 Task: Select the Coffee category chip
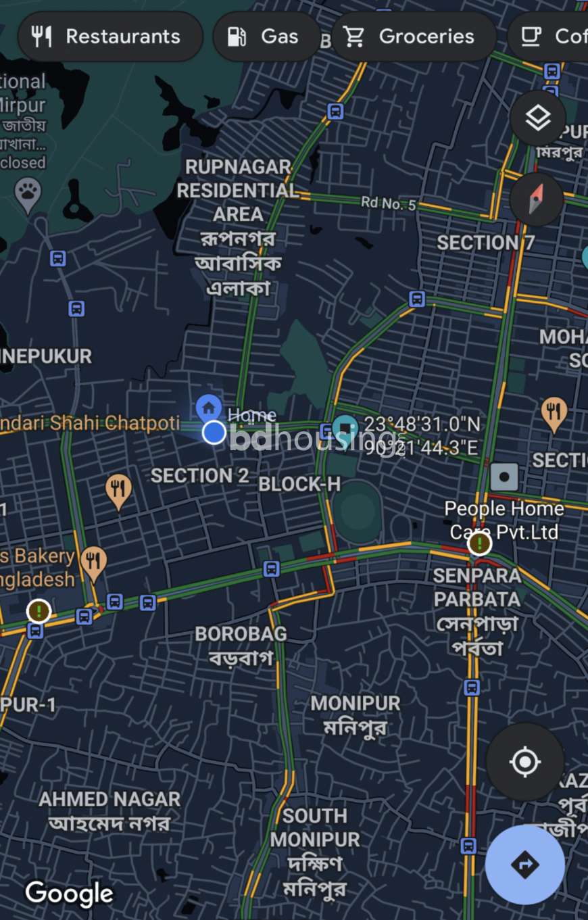pos(548,37)
